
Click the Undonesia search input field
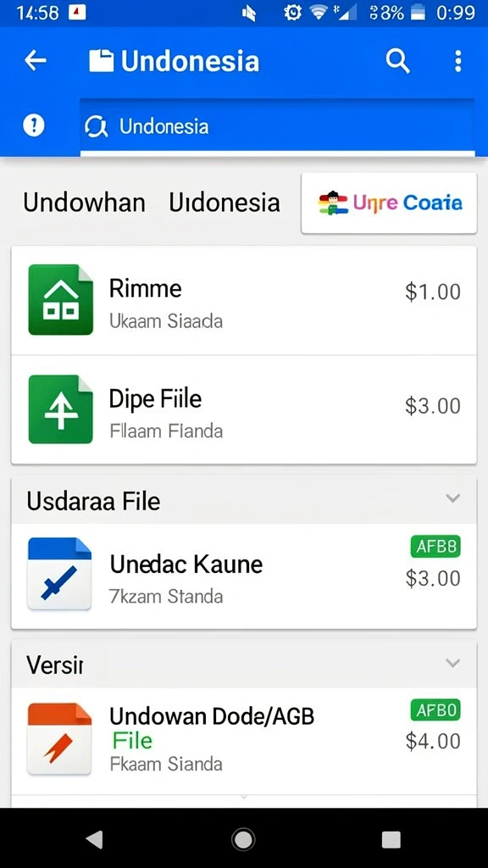pos(277,127)
